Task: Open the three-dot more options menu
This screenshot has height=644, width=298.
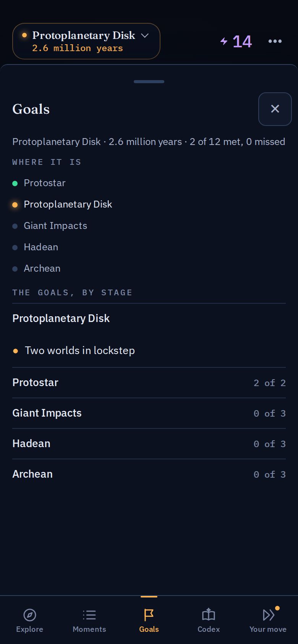Action: pyautogui.click(x=275, y=41)
